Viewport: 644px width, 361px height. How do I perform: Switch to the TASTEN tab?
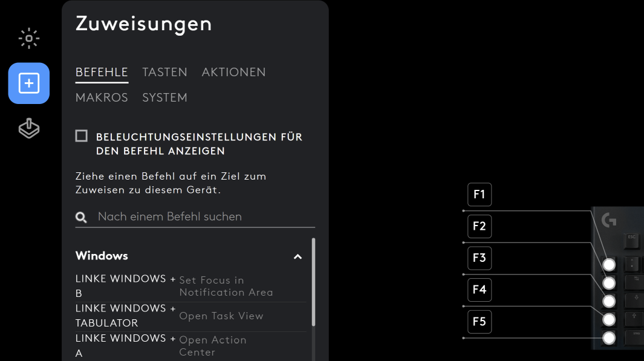click(x=164, y=72)
